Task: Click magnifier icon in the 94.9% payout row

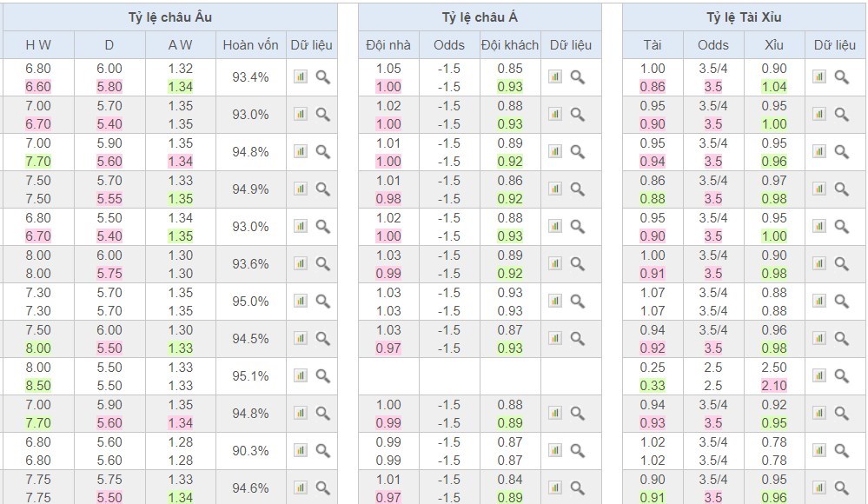Action: tap(322, 189)
